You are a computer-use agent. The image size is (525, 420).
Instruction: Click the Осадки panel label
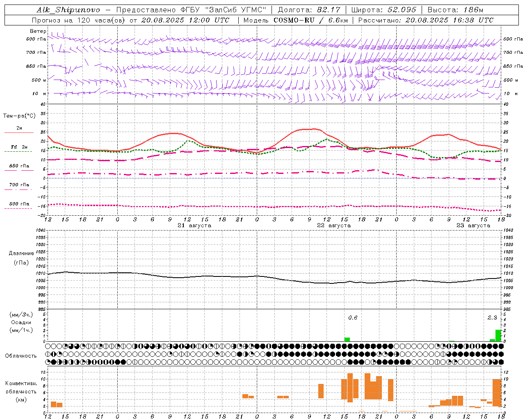click(21, 322)
